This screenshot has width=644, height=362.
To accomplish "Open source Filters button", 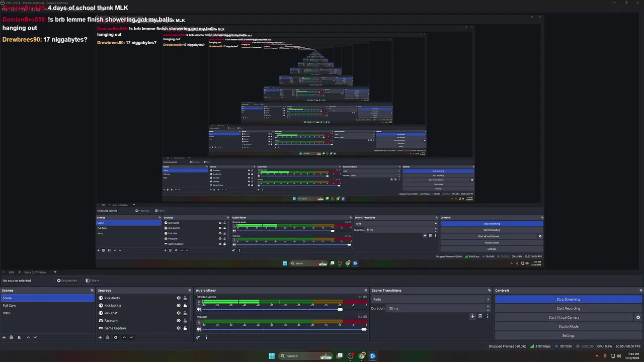I will tap(93, 281).
